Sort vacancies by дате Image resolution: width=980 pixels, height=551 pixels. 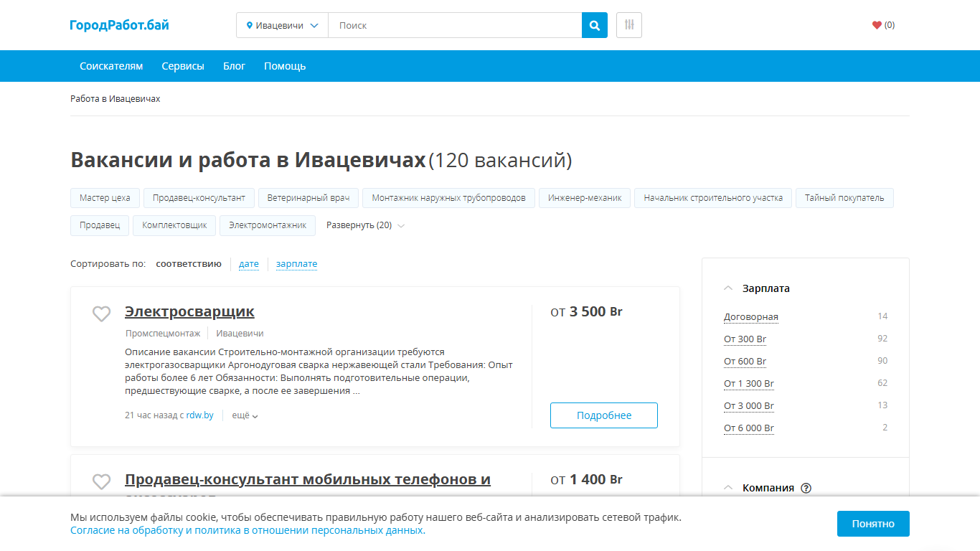click(x=249, y=264)
